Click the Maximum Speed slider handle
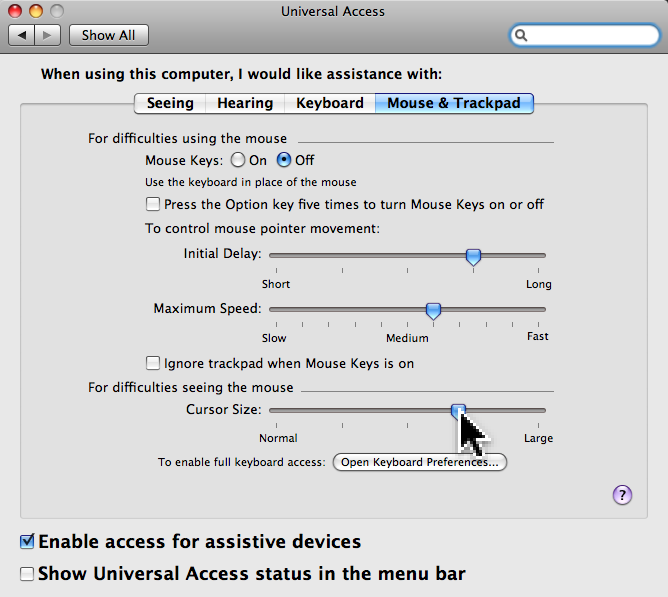Screen dimensions: 668x597 pos(433,311)
